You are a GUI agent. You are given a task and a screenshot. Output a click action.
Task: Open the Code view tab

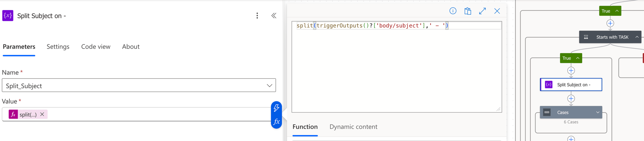tap(96, 47)
